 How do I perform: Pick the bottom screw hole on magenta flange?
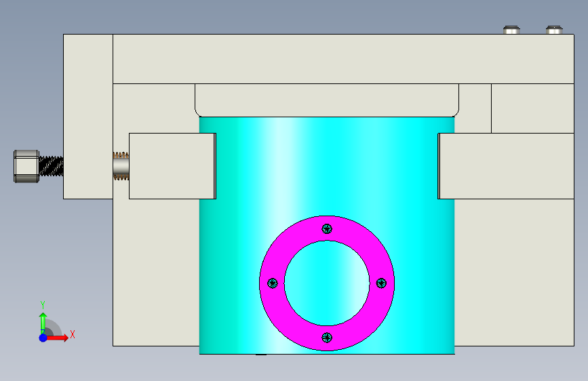coord(327,338)
